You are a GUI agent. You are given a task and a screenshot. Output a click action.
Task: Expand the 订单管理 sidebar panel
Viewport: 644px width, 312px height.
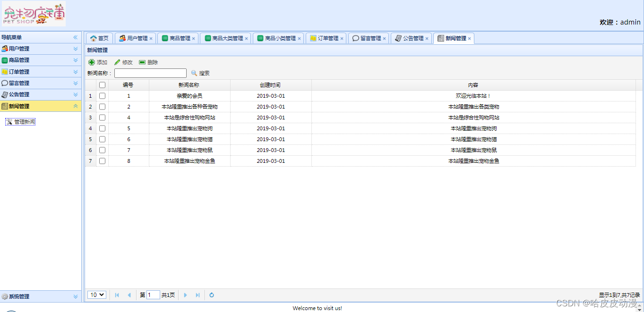tap(76, 72)
